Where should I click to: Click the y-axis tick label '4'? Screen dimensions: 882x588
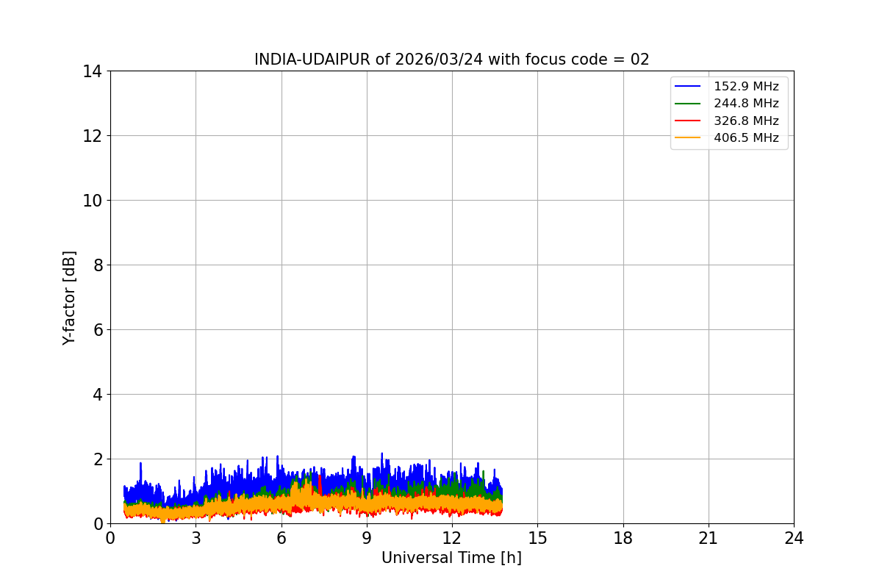[98, 395]
